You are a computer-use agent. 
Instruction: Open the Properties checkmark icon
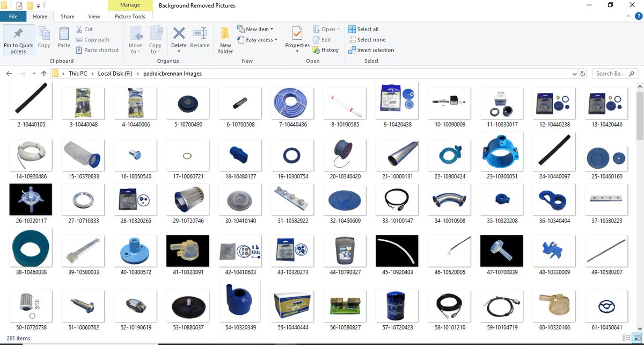[x=297, y=33]
